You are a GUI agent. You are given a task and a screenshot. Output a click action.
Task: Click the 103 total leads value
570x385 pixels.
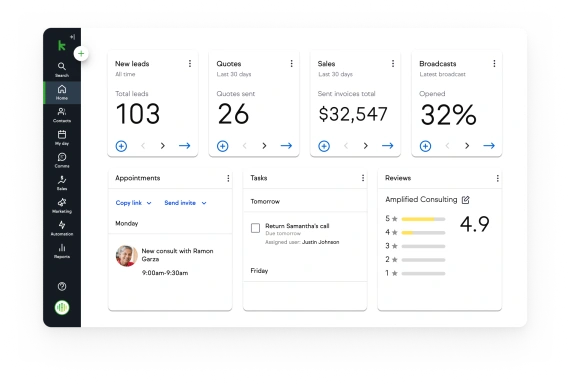click(138, 114)
